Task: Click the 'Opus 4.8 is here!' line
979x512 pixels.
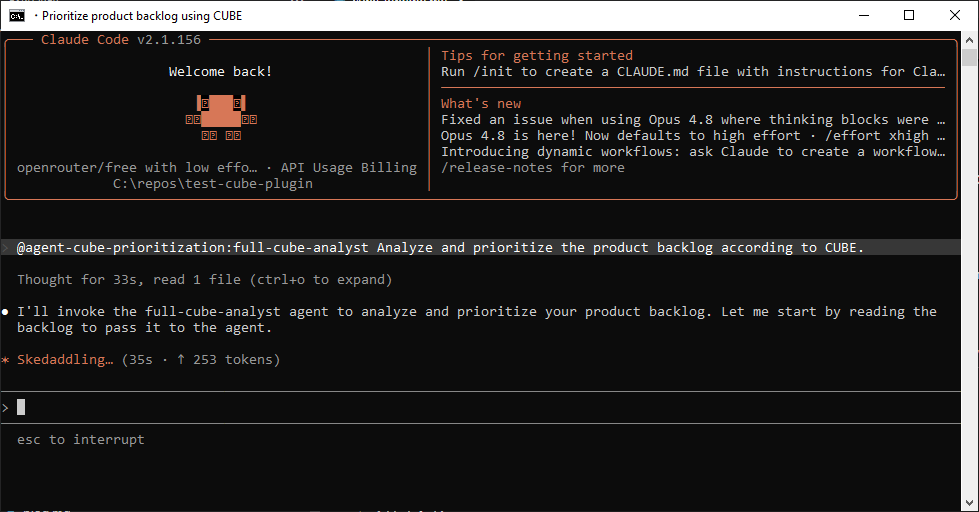Action: pyautogui.click(x=693, y=135)
